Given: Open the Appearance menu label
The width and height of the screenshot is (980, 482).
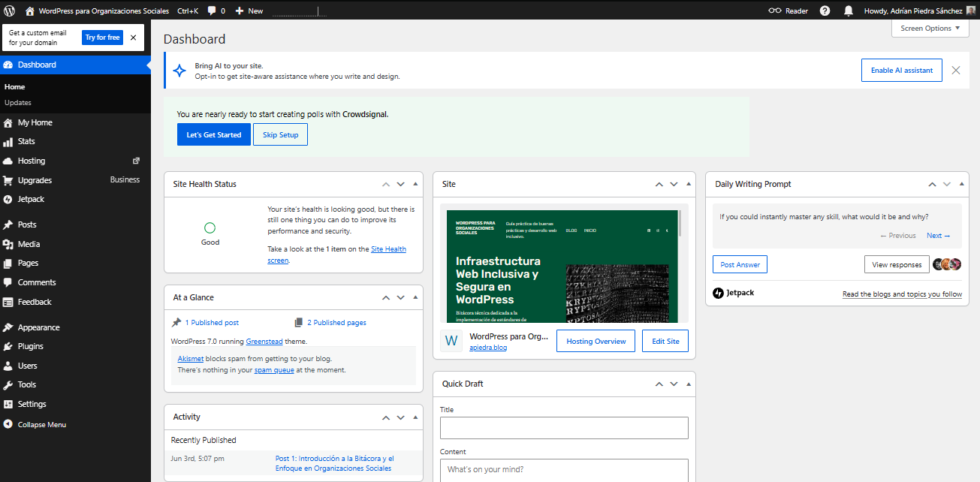Looking at the screenshot, I should [x=39, y=327].
